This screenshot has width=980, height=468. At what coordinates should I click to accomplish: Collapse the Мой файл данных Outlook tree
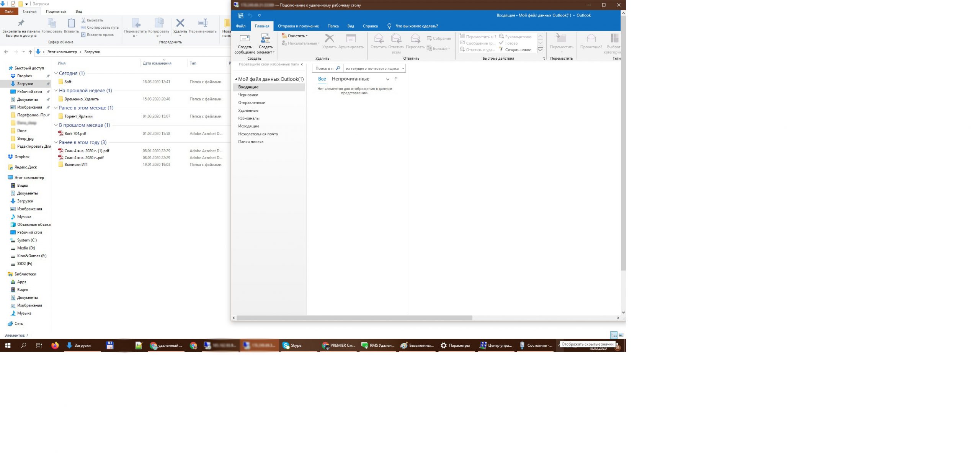pos(236,79)
